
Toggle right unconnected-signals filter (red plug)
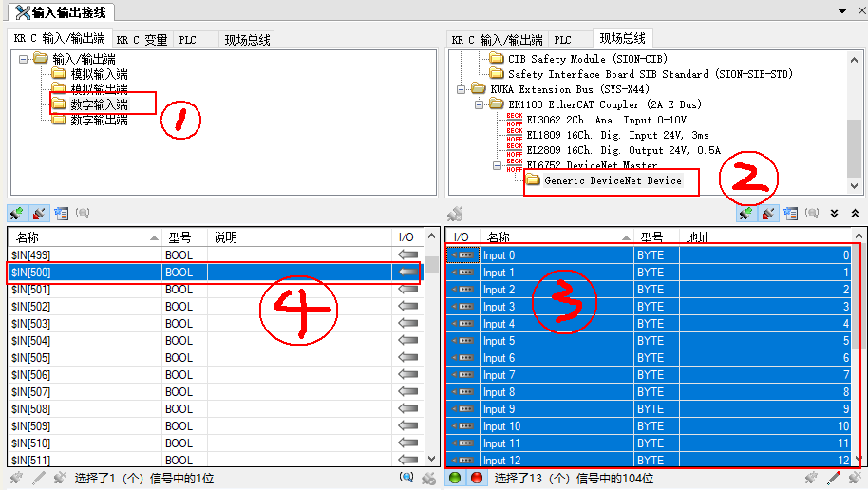tap(767, 213)
